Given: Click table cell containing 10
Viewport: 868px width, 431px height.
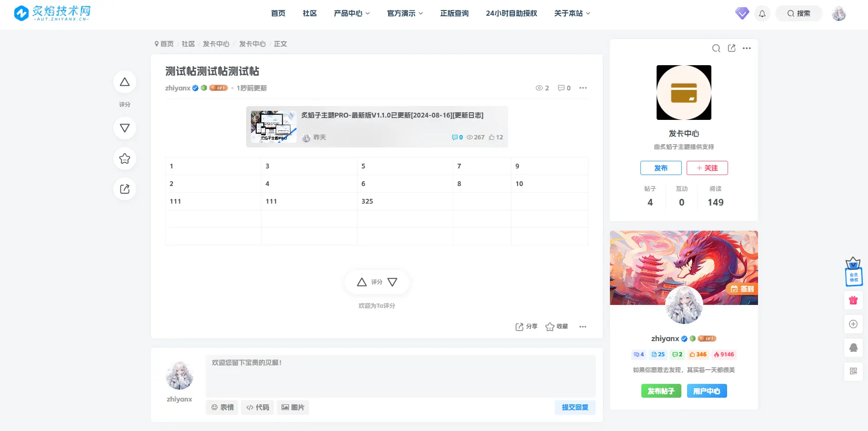Looking at the screenshot, I should [x=549, y=184].
